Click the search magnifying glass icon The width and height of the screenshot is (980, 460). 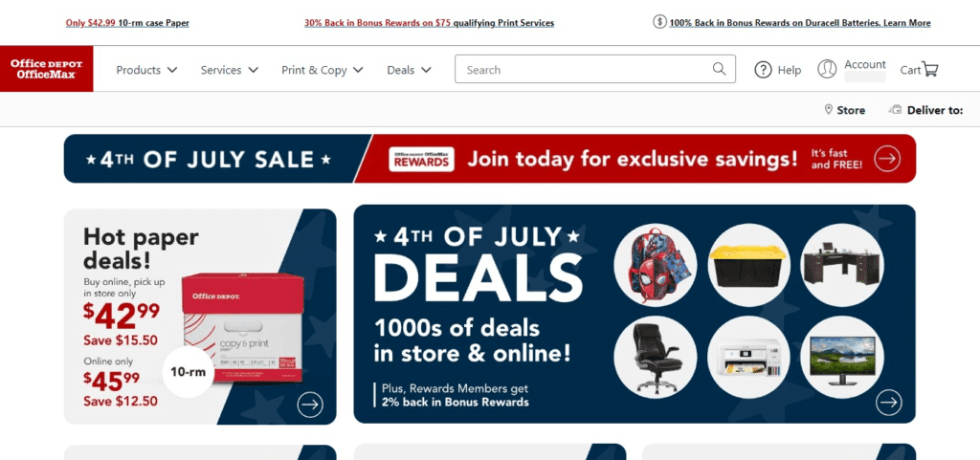pos(720,69)
